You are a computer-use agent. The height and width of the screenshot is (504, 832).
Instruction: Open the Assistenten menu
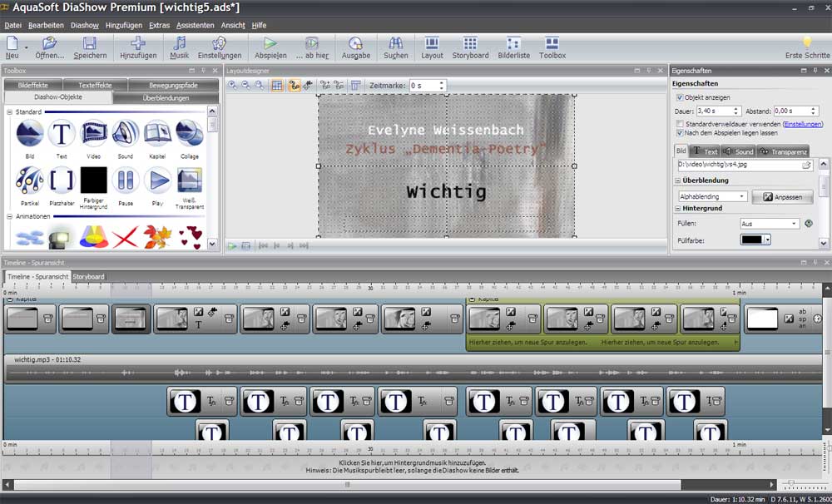[x=195, y=26]
